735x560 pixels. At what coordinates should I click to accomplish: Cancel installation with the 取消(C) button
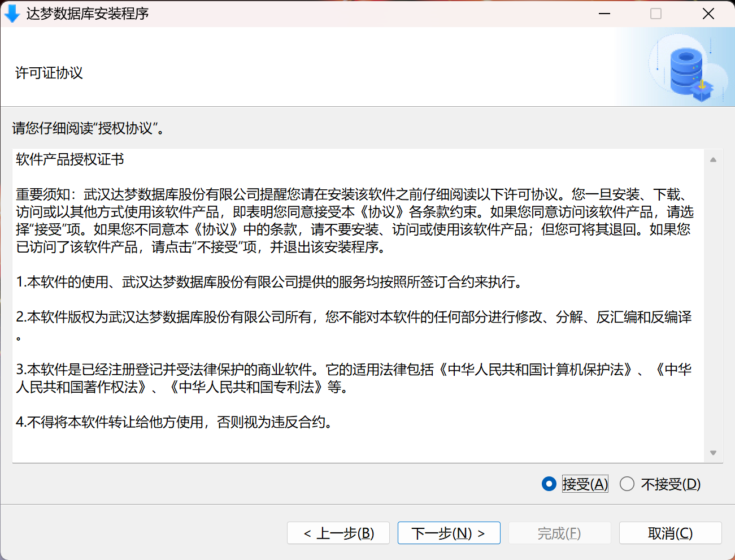(x=671, y=533)
